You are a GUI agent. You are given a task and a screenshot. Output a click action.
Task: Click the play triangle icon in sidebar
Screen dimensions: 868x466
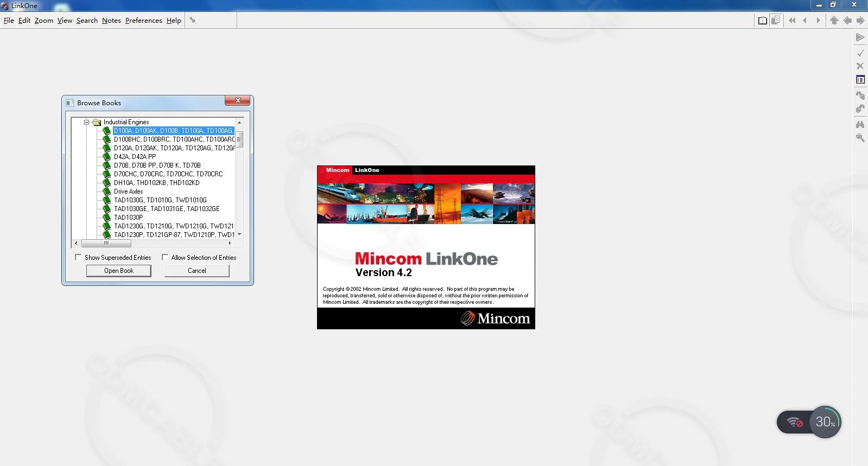tap(860, 37)
